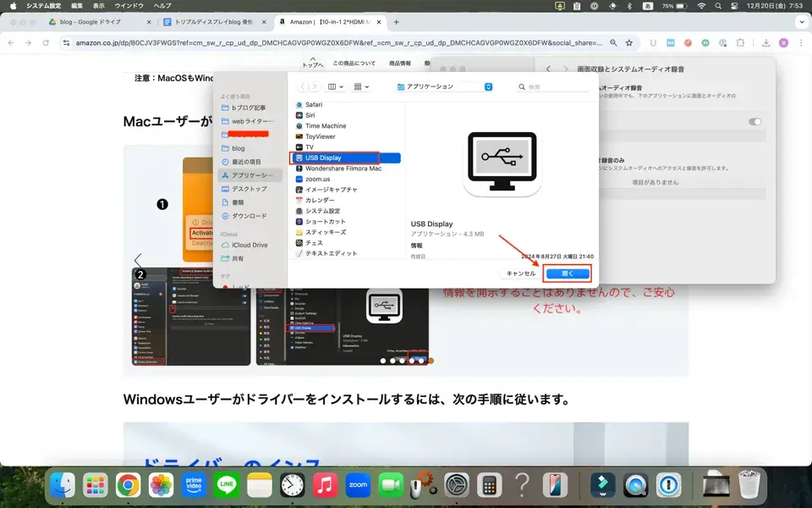The height and width of the screenshot is (508, 812).
Task: Open the ヘルプ menu
Action: coord(162,6)
